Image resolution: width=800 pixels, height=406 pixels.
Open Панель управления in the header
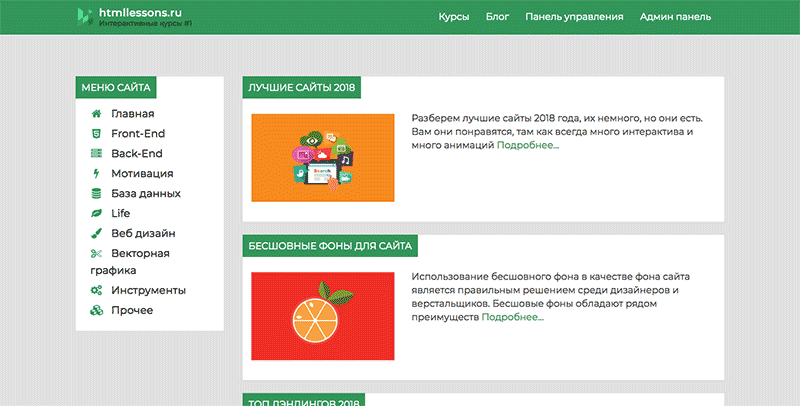[574, 17]
